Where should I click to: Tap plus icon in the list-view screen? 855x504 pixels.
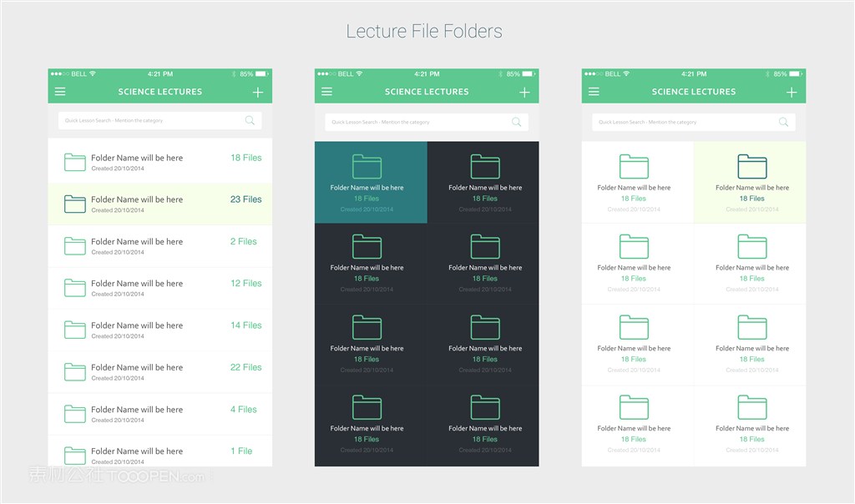258,92
